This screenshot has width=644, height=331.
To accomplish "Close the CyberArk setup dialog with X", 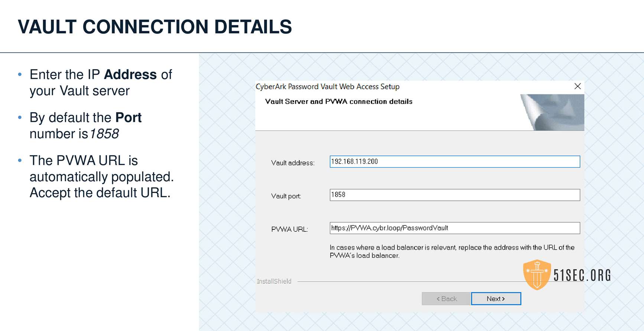I will click(x=578, y=87).
